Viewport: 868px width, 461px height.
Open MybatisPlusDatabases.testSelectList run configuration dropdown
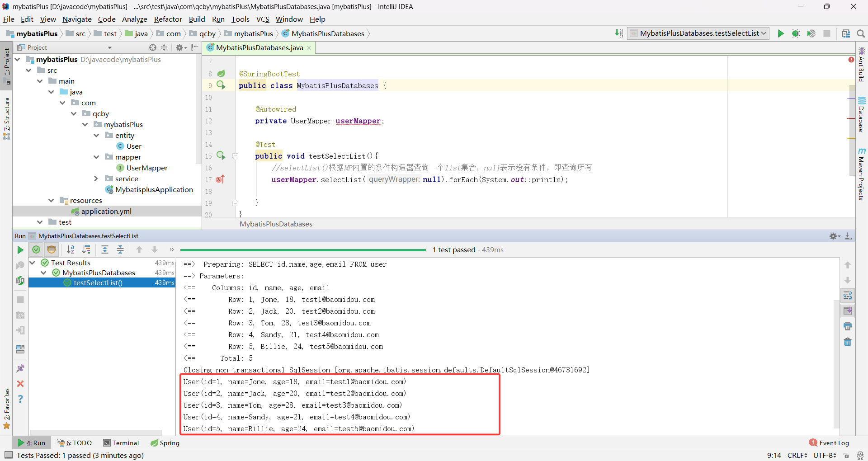764,33
